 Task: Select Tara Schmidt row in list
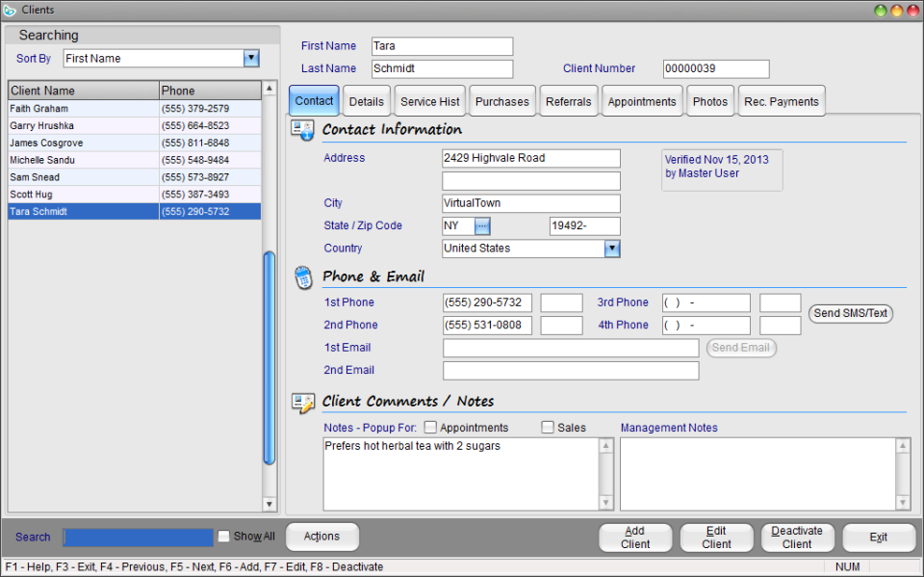(x=135, y=211)
